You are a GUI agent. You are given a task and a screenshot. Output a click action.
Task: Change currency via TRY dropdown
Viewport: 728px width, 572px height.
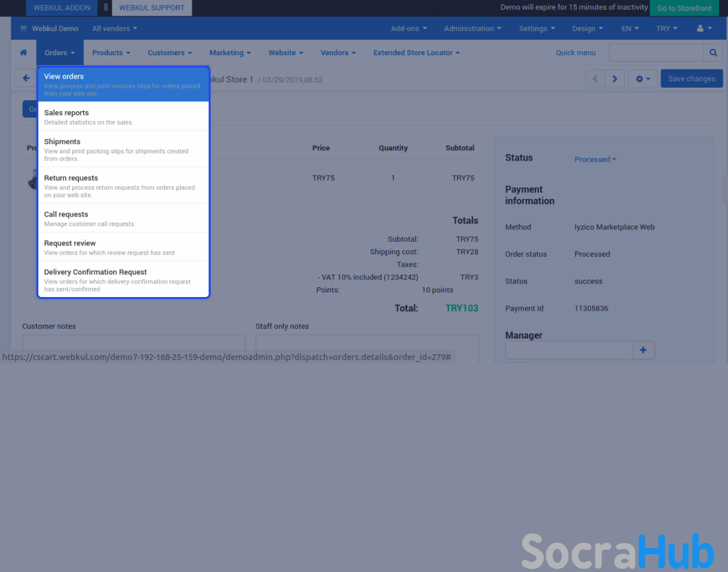point(667,29)
